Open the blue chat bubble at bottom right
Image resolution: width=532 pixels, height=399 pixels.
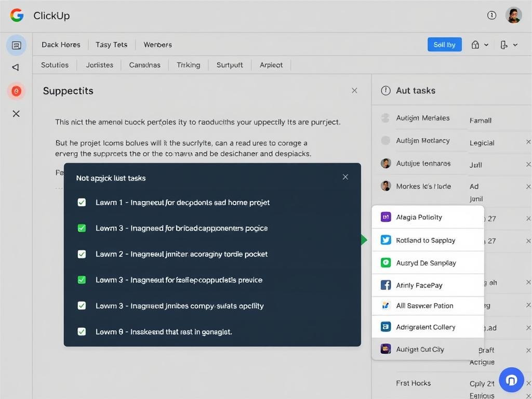point(511,380)
